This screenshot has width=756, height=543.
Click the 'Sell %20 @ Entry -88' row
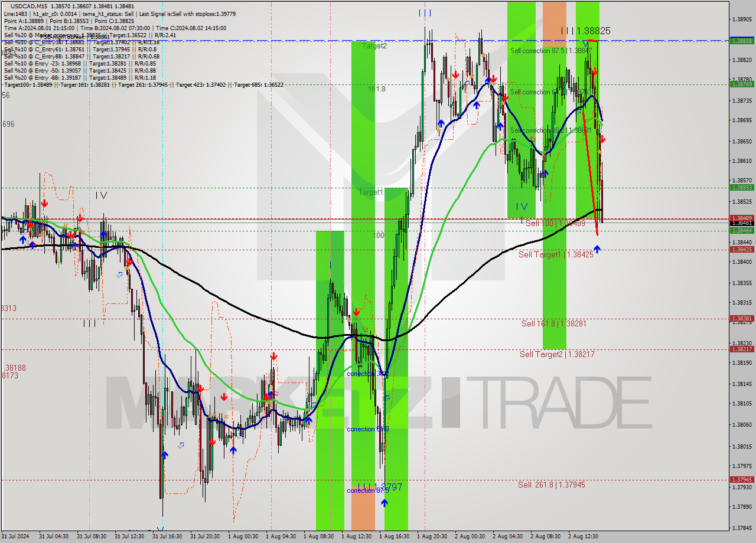pos(80,77)
